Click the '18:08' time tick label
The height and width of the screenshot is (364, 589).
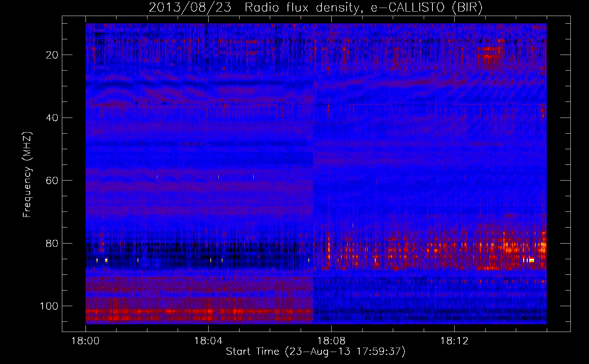click(x=331, y=341)
